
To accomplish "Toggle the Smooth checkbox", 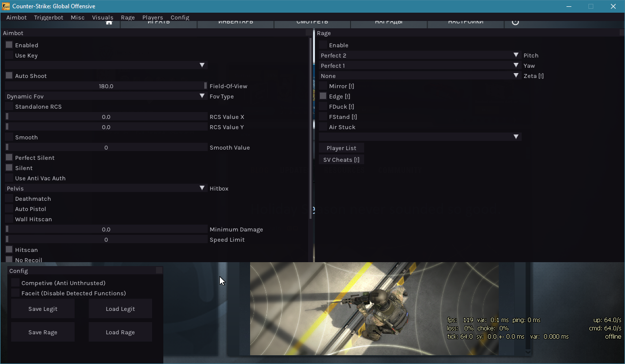I will [x=9, y=137].
